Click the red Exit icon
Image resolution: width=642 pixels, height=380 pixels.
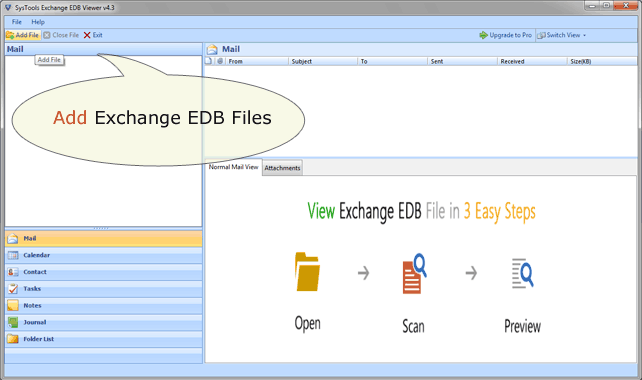[87, 35]
